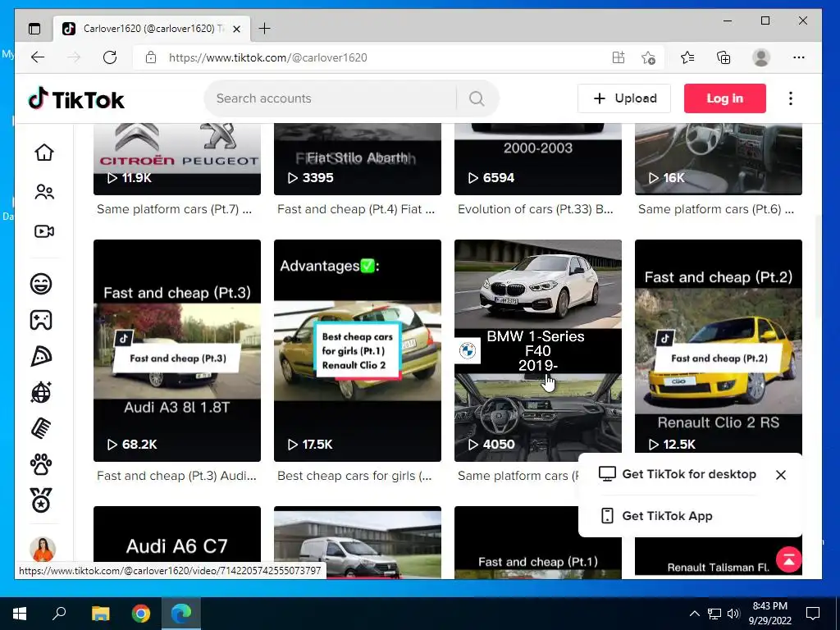The height and width of the screenshot is (630, 840).
Task: Click the red scroll-to-top button
Action: tap(788, 559)
